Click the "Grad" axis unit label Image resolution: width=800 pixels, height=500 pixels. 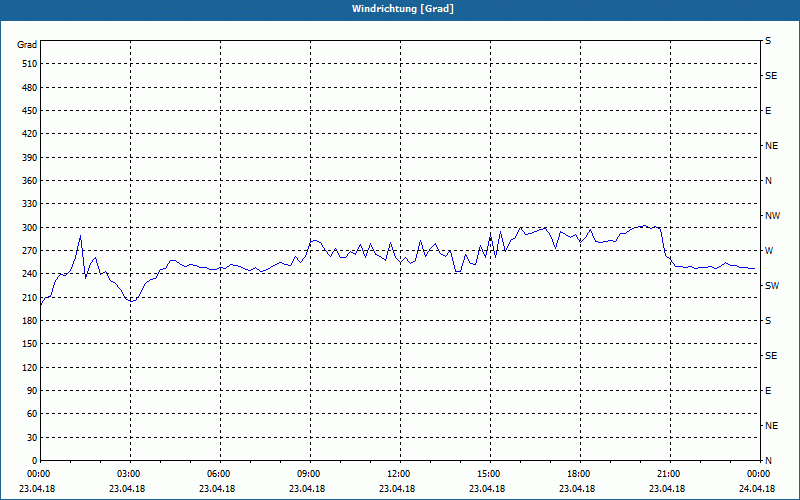[x=27, y=45]
